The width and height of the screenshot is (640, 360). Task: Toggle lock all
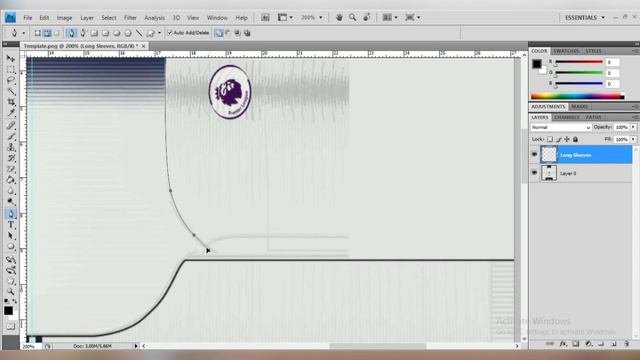pos(576,139)
